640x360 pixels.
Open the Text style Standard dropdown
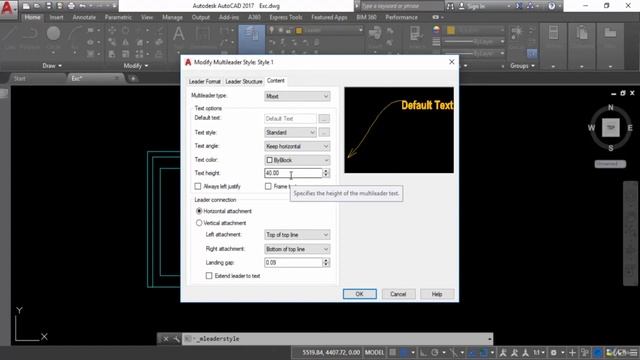pyautogui.click(x=290, y=133)
